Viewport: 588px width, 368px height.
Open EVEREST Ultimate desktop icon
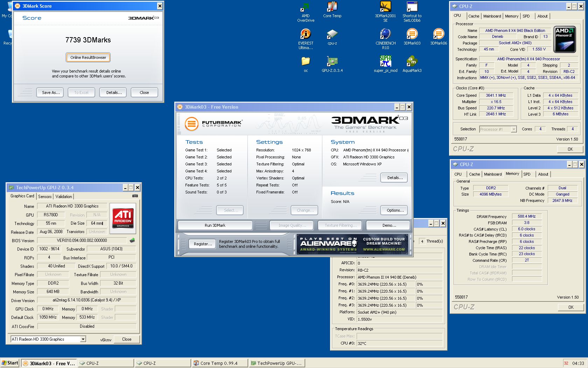click(306, 39)
